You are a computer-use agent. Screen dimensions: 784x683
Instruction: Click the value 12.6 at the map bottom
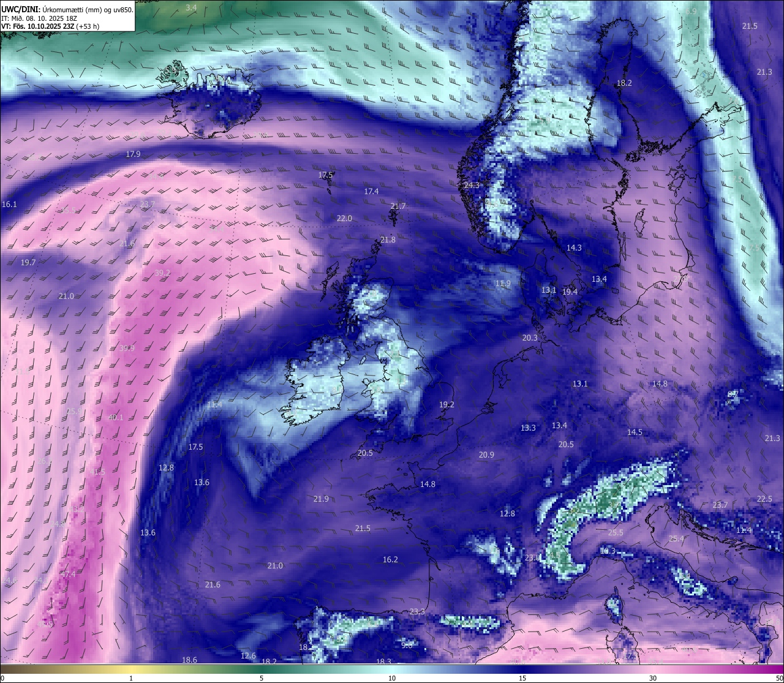[x=248, y=655]
